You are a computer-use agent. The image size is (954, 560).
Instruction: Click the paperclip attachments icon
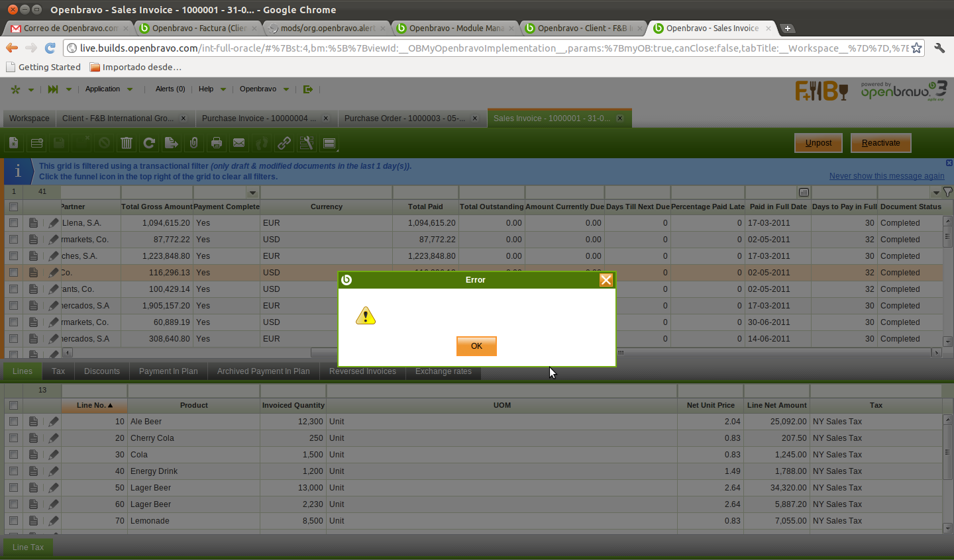coord(194,143)
